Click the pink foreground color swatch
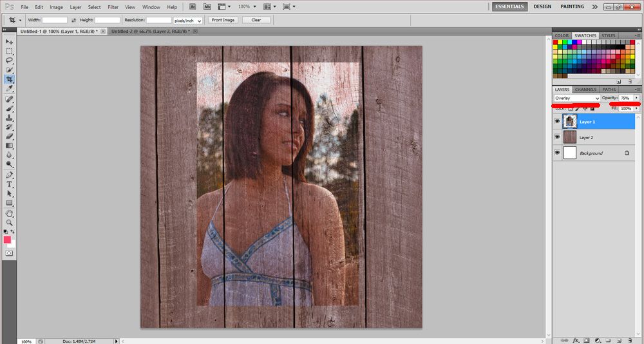 [8, 240]
